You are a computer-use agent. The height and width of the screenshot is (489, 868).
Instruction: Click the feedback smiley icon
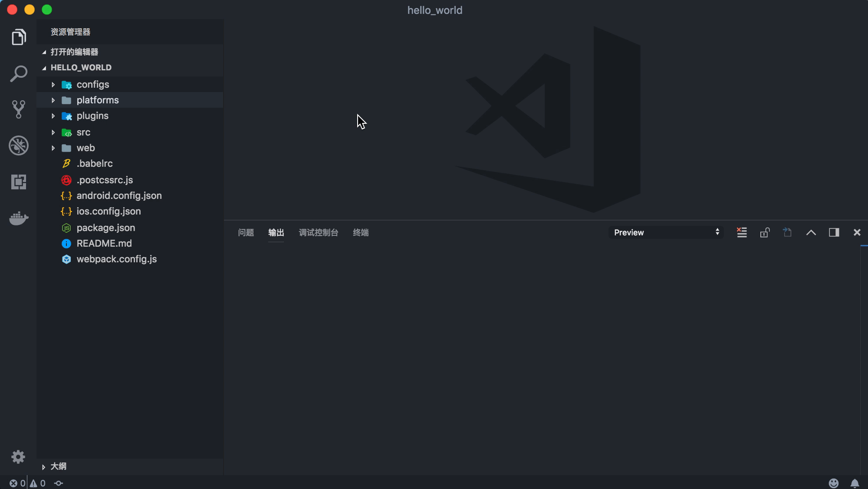click(x=833, y=483)
